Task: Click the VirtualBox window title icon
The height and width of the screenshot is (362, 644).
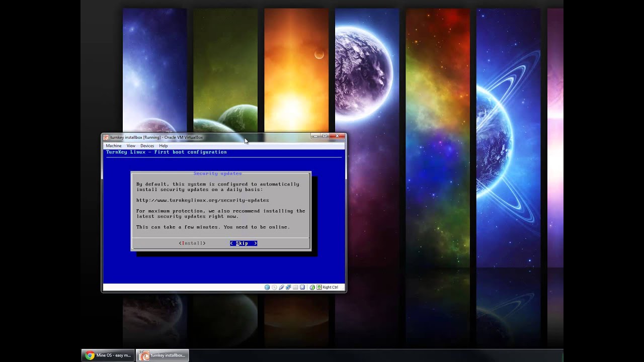Action: tap(106, 137)
